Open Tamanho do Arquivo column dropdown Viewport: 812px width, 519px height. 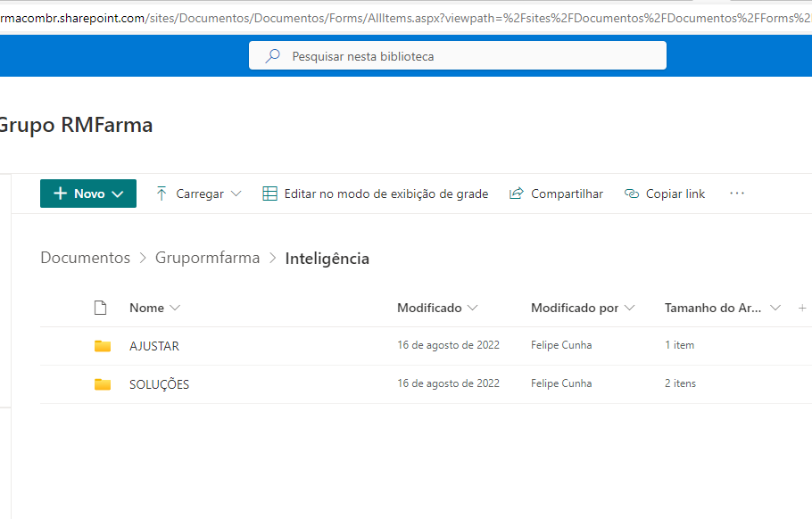click(775, 308)
